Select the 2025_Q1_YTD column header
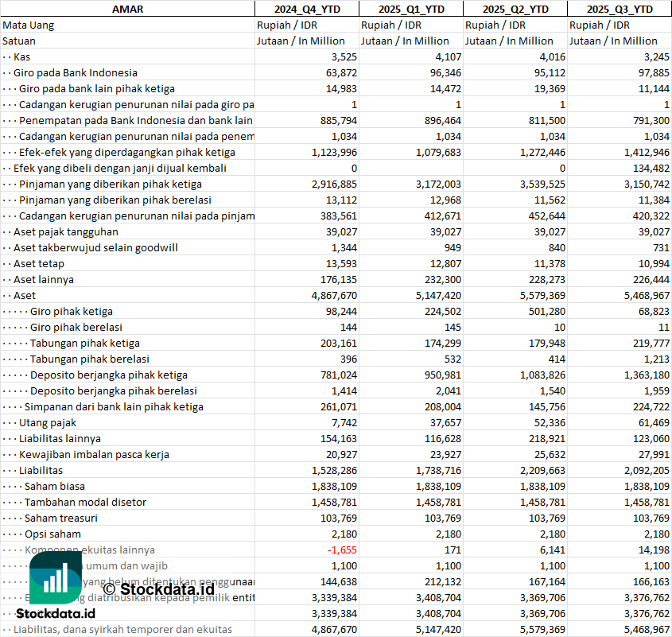672x637 pixels. click(411, 9)
